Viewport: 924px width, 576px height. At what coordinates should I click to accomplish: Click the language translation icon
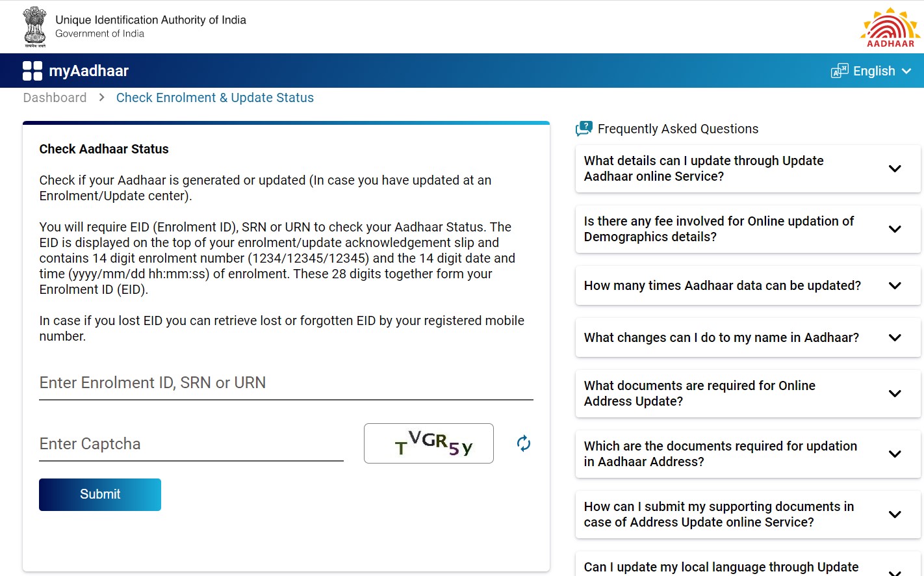[840, 71]
